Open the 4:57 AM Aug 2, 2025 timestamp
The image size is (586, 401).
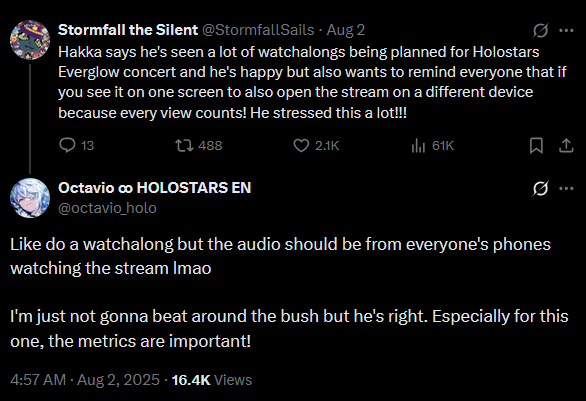pyautogui.click(x=85, y=380)
